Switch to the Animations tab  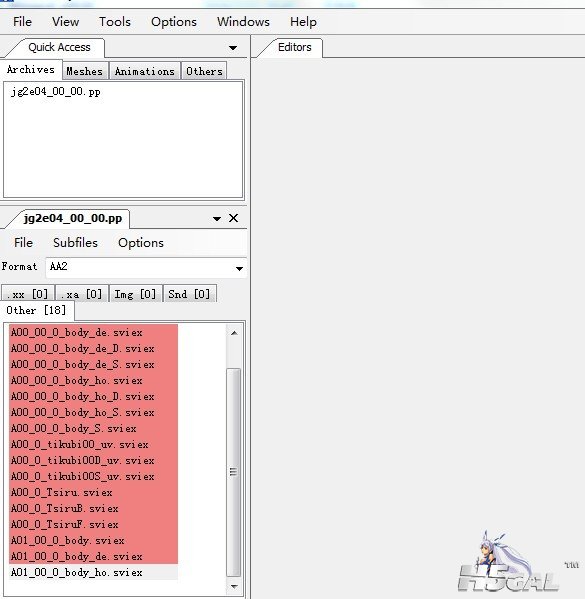tap(144, 71)
